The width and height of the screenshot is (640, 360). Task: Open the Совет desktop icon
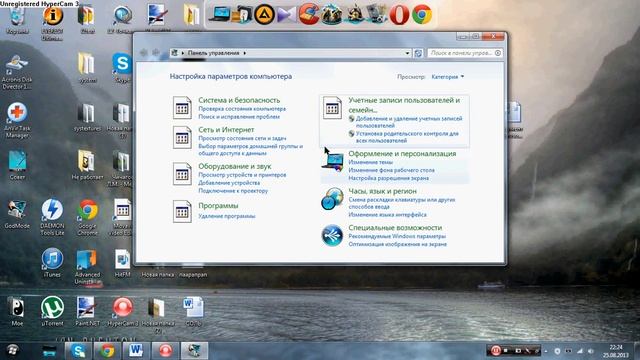(17, 161)
